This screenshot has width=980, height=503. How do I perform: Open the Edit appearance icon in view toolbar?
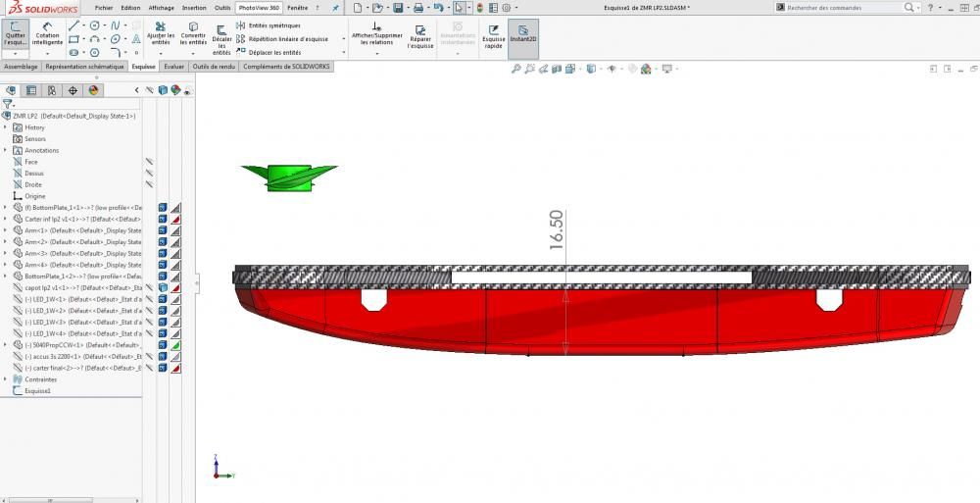pos(646,69)
